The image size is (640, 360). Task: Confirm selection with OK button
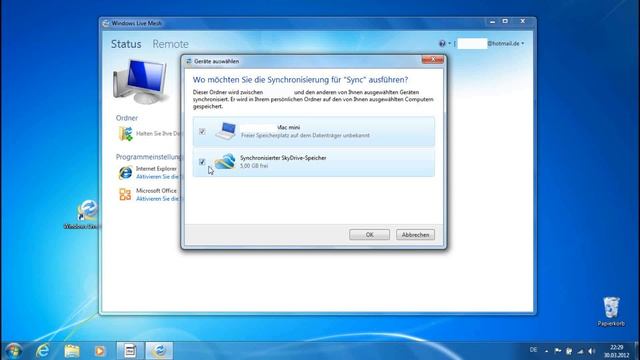(x=369, y=235)
